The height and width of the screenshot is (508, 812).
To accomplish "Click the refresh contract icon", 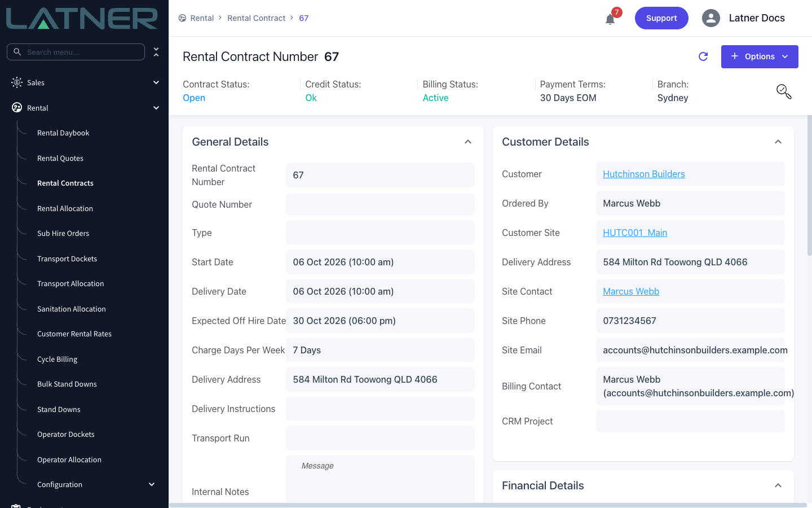I will [x=703, y=56].
